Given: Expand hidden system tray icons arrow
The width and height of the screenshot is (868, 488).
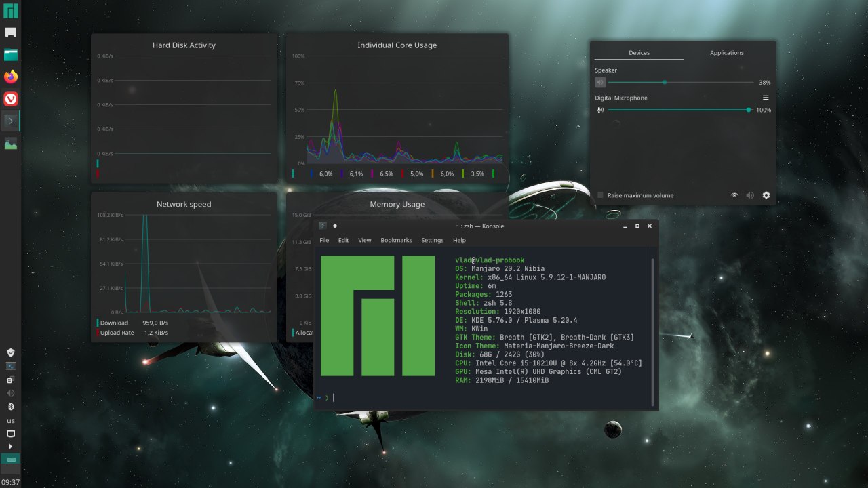Looking at the screenshot, I should pos(11,446).
